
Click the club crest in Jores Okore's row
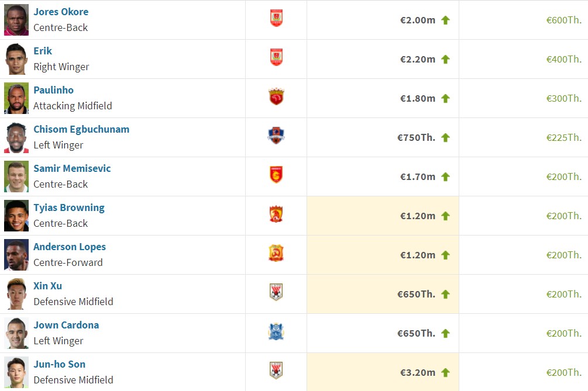point(276,18)
